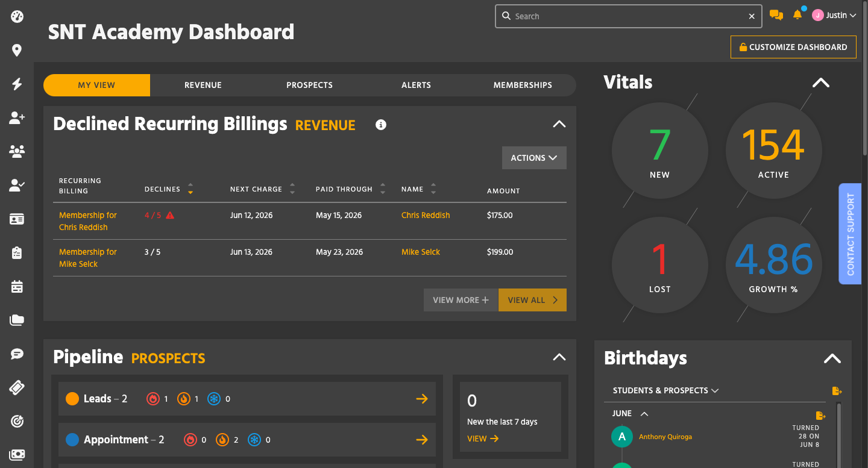Sort table by Name column arrows
The width and height of the screenshot is (868, 468).
pyautogui.click(x=433, y=189)
